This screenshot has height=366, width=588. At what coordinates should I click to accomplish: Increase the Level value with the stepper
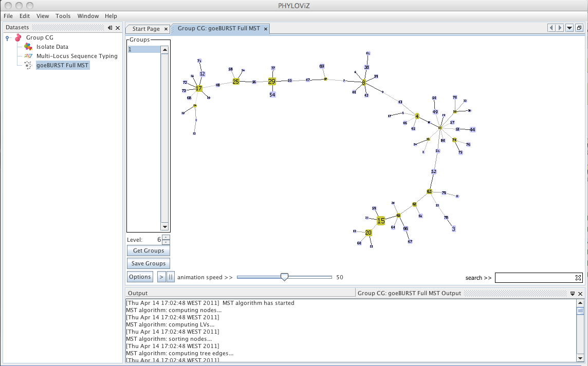coord(166,237)
